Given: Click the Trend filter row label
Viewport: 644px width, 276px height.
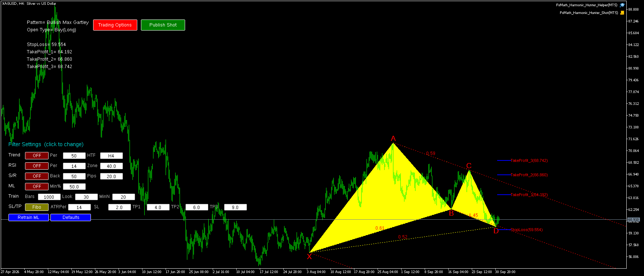Looking at the screenshot, I should point(14,155).
